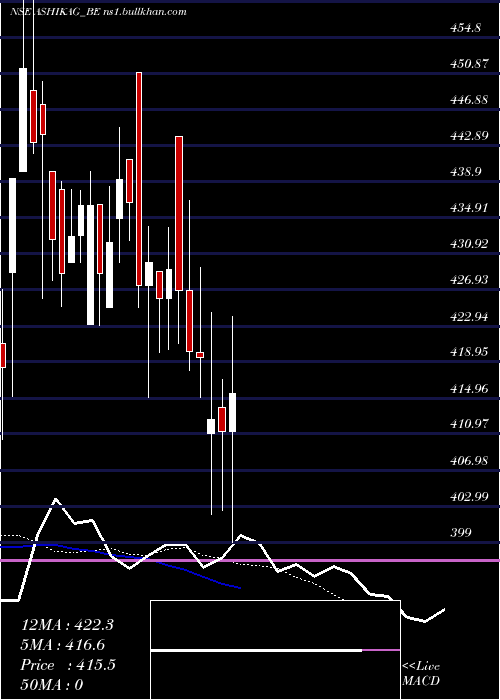
Task: Click the 5MA : 416.6 readout
Action: [x=63, y=645]
